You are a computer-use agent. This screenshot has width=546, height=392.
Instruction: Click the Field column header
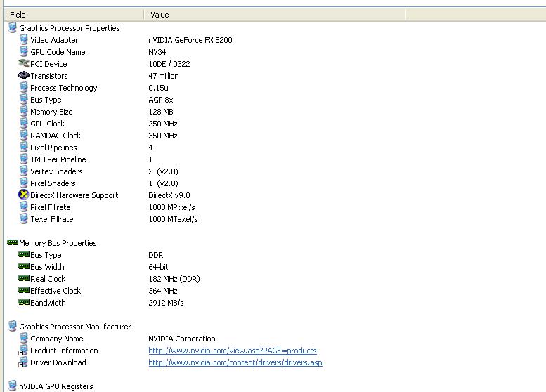[x=70, y=15]
